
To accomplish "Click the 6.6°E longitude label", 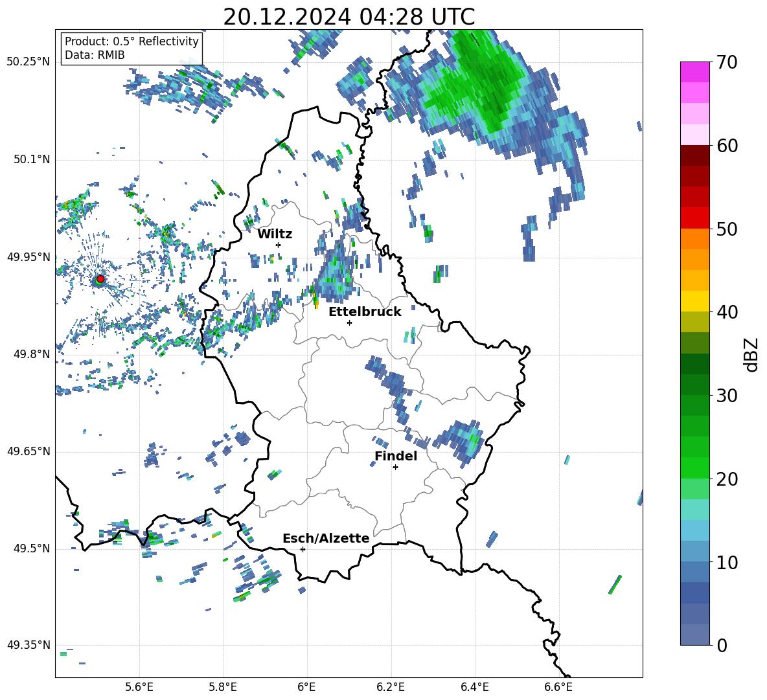I will coord(558,687).
